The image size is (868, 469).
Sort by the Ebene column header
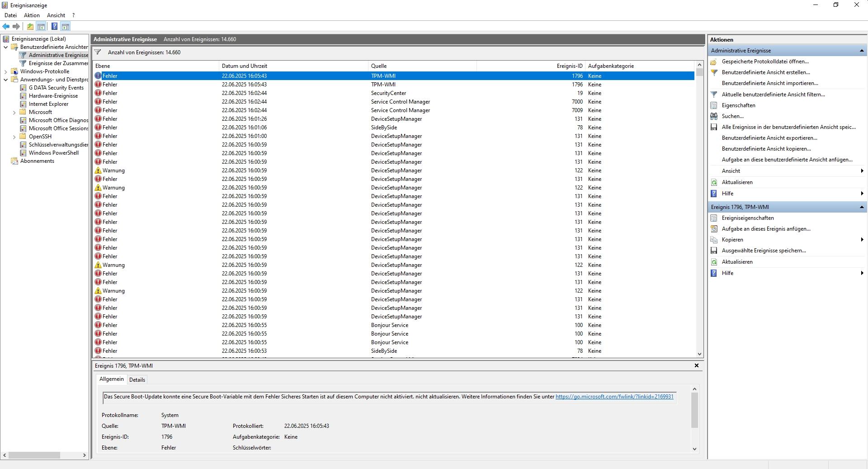pos(156,66)
